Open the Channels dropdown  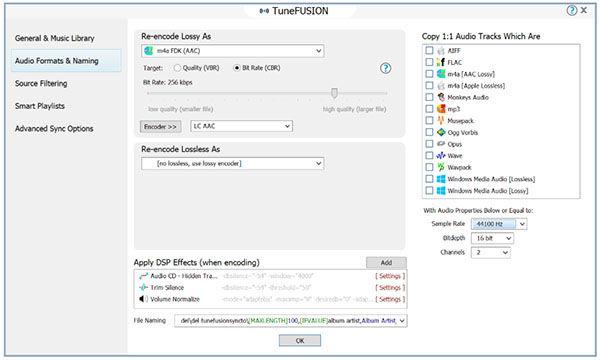coord(491,252)
